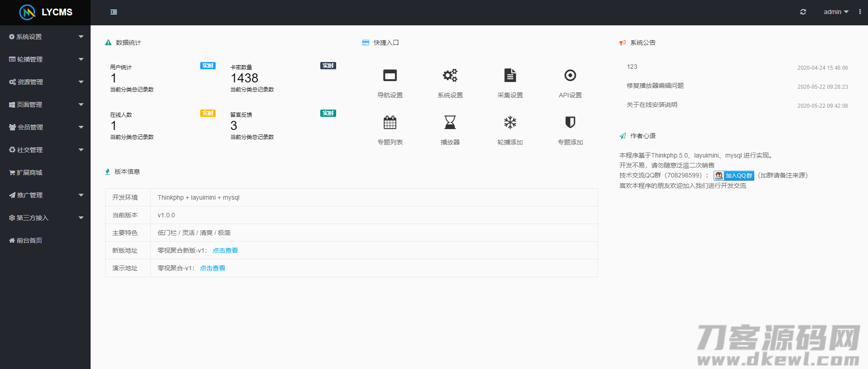Click the 播放器 hourglass icon

pyautogui.click(x=450, y=123)
